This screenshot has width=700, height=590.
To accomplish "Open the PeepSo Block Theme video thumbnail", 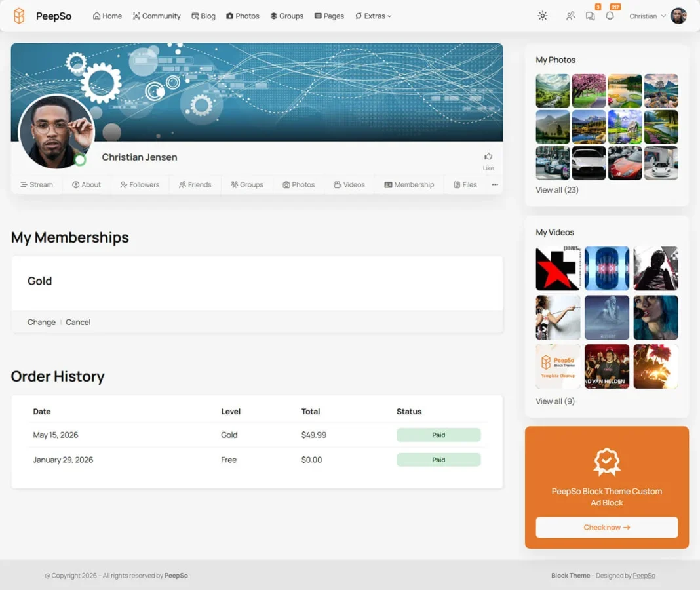I will [x=558, y=366].
